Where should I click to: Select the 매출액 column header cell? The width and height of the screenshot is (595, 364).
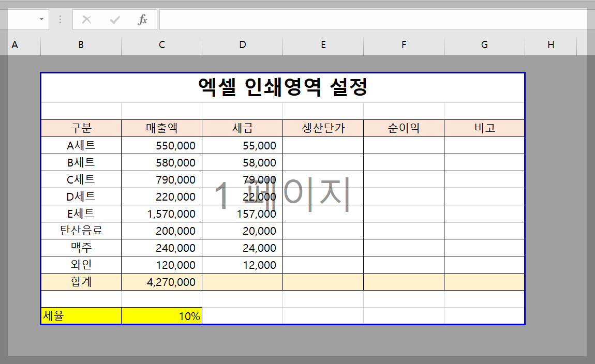pos(161,128)
